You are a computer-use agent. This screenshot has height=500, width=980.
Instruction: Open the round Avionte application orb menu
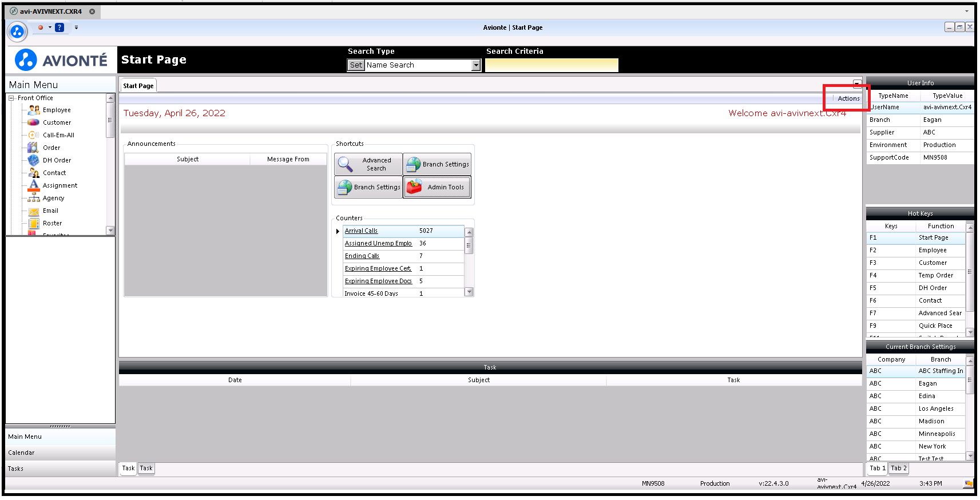click(x=17, y=31)
